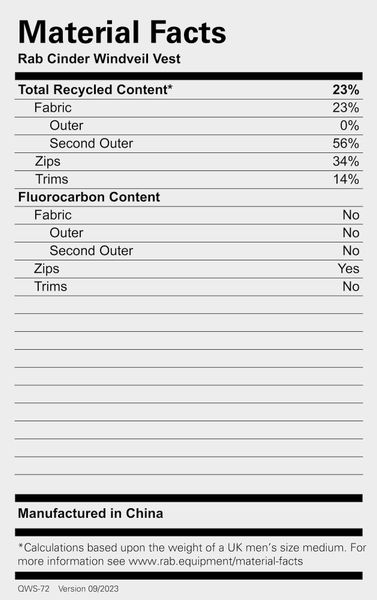This screenshot has height=600, width=377.
Task: Click the 23% total recycled value in bold
Action: pyautogui.click(x=346, y=90)
